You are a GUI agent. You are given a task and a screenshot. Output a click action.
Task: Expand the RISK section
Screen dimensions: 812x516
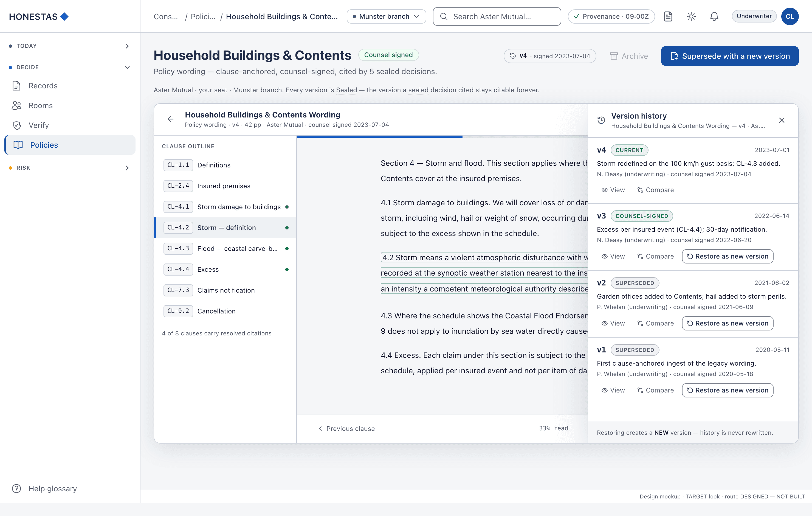(70, 168)
